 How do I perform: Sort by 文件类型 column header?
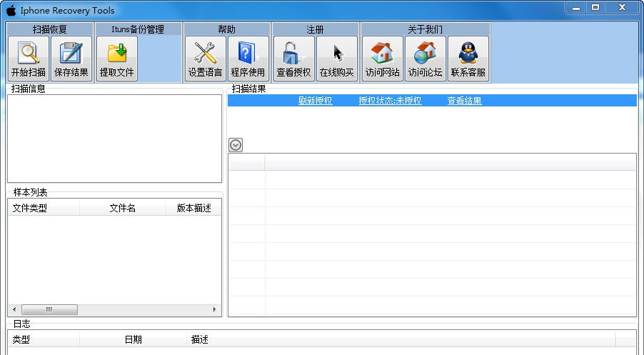pos(44,208)
